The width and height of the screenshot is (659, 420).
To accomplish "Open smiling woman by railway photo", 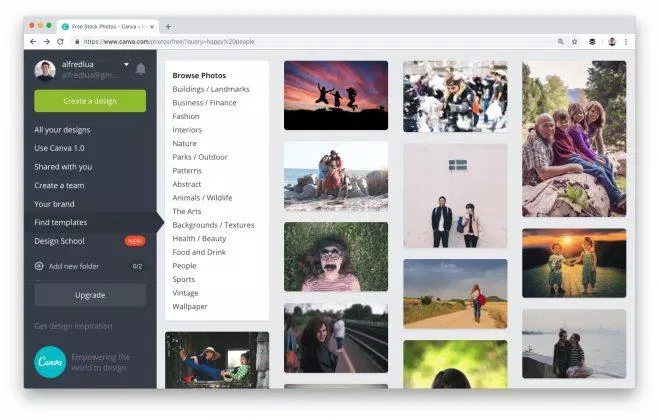I will pyautogui.click(x=336, y=338).
